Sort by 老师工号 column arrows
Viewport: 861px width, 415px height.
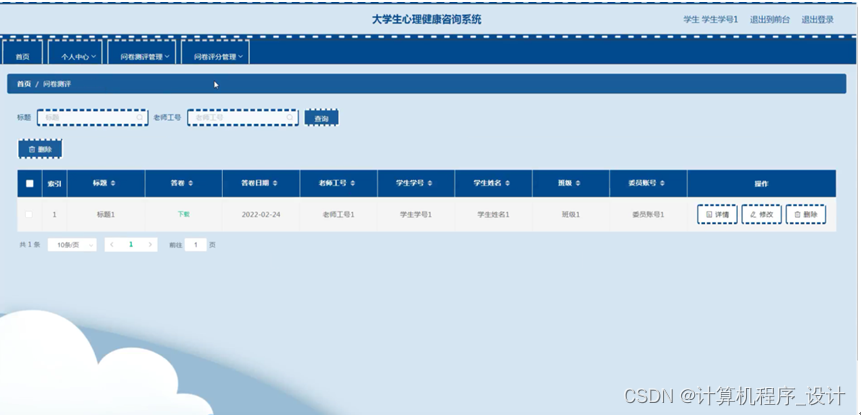pos(353,183)
